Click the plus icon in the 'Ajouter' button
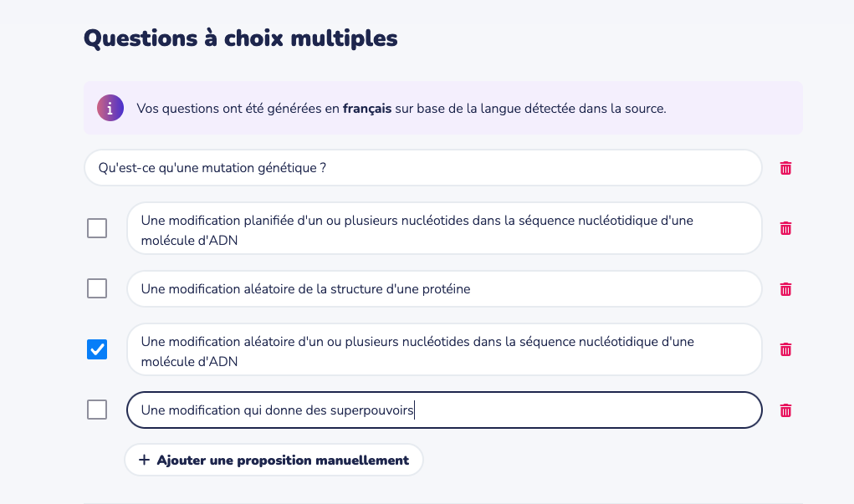854x504 pixels. tap(144, 460)
